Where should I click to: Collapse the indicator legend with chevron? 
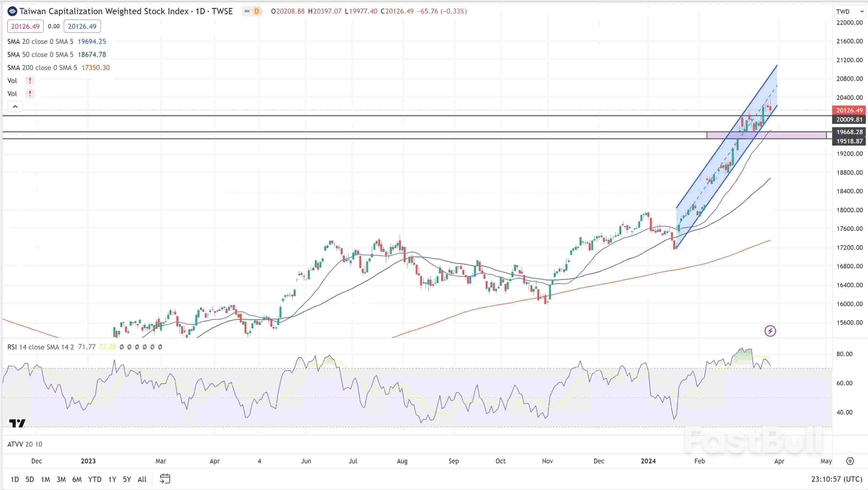coord(15,106)
